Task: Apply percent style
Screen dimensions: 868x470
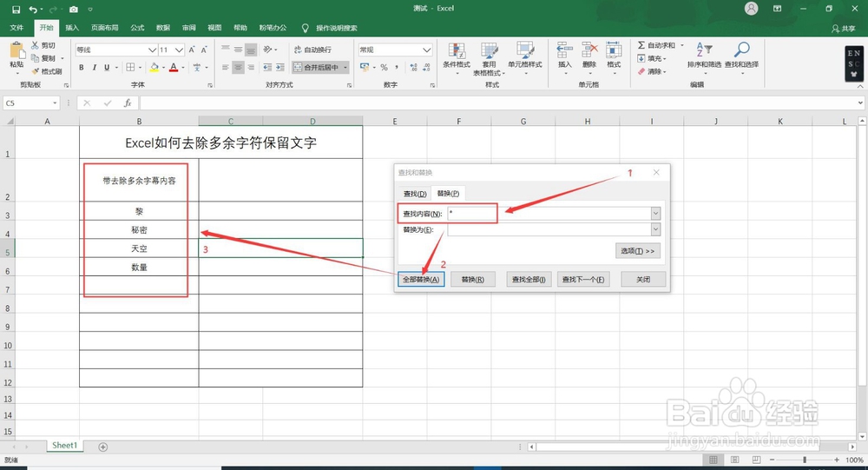Action: click(x=384, y=67)
